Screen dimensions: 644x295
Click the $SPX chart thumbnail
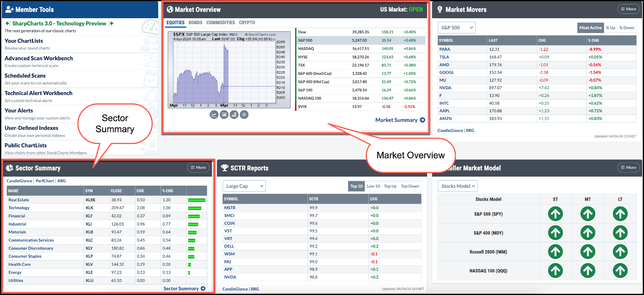pos(229,70)
